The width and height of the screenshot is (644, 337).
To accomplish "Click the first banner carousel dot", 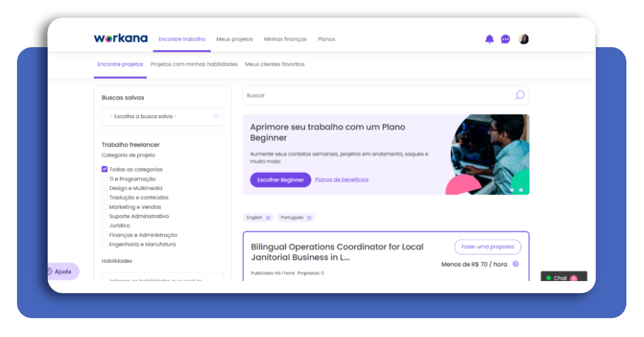I will (512, 190).
